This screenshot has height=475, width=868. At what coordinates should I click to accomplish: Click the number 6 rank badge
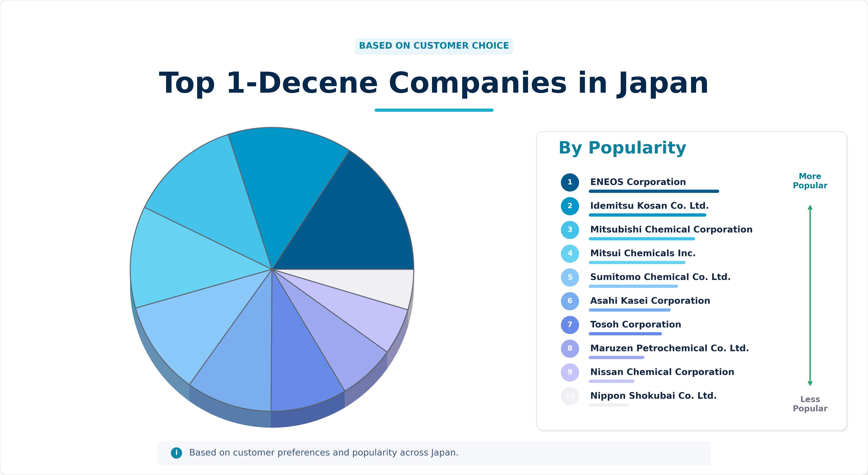[570, 301]
